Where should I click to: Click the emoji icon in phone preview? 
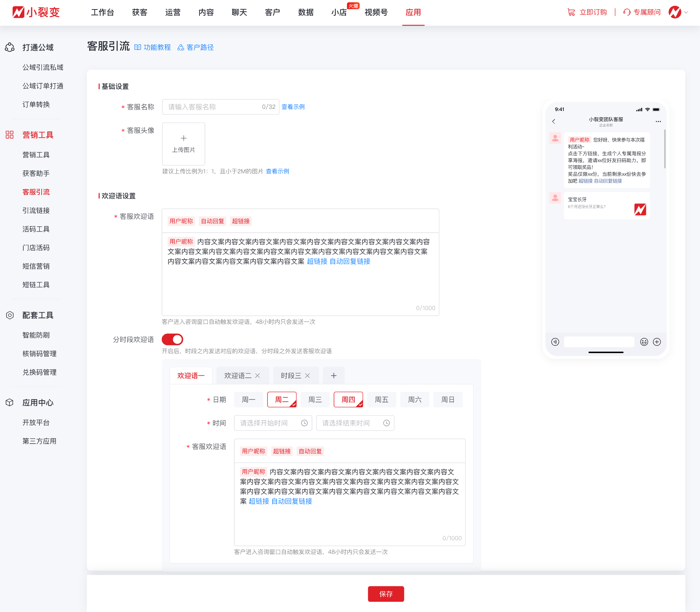[644, 342]
